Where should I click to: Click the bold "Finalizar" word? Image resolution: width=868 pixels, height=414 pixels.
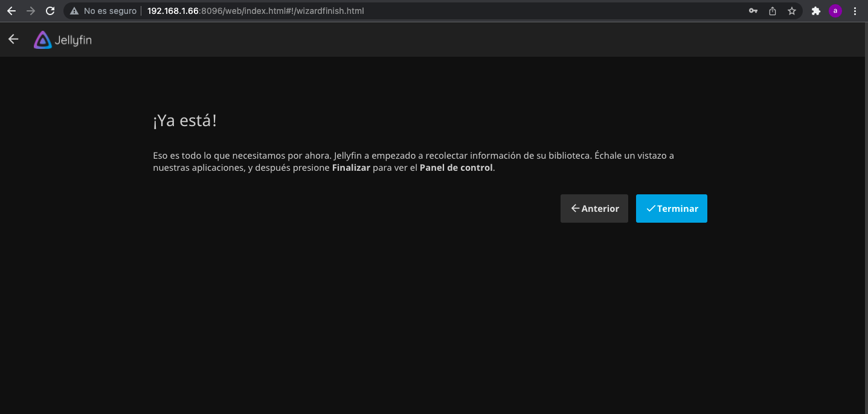[x=351, y=168]
